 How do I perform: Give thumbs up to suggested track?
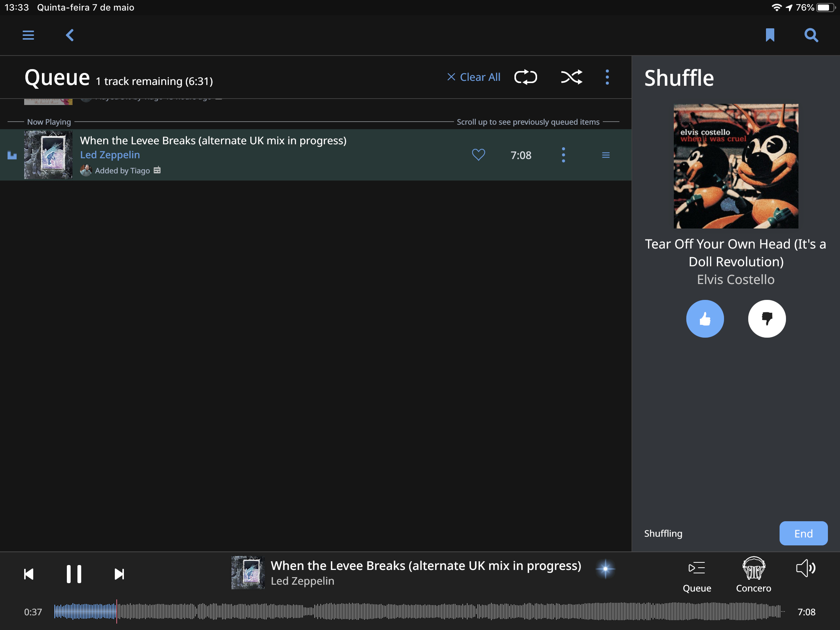coord(705,319)
